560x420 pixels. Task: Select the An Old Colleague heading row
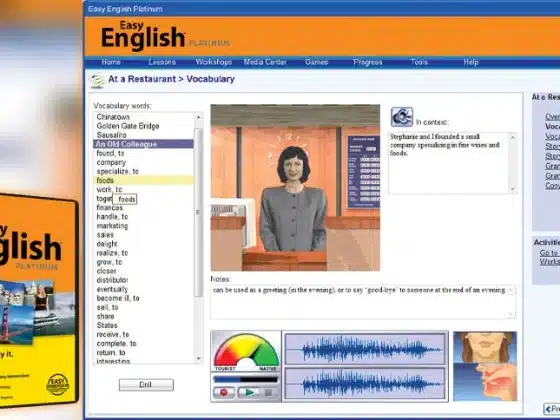143,144
